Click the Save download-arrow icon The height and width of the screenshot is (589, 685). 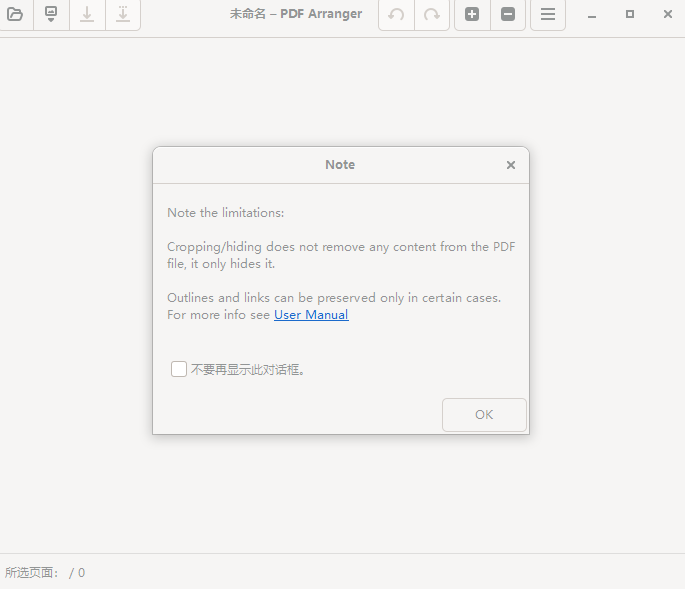click(87, 15)
